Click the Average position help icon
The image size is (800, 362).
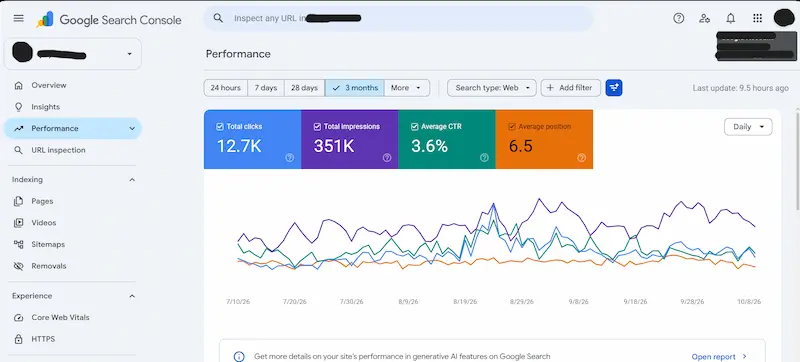tap(581, 158)
